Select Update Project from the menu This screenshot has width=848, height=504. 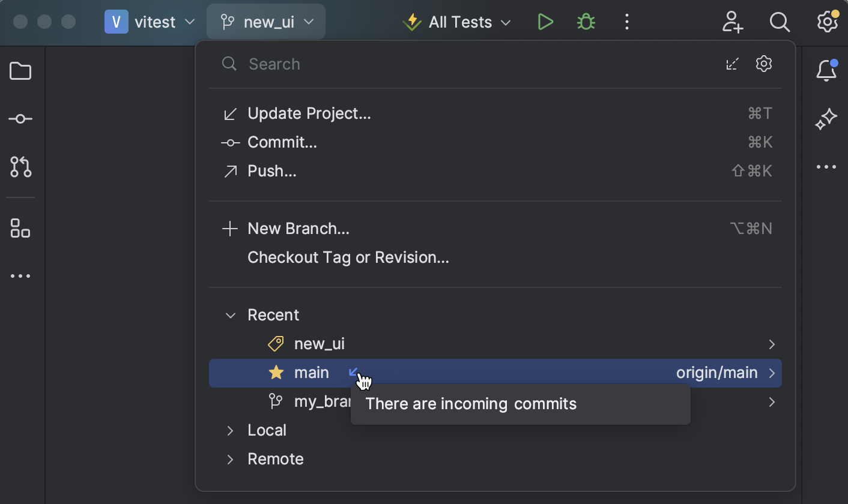coord(309,113)
